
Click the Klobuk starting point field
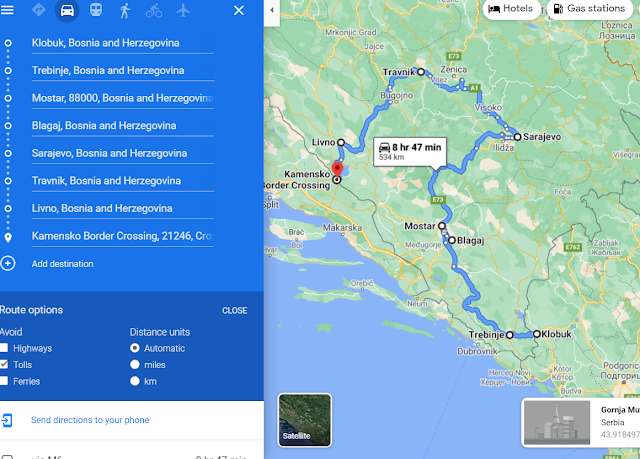click(x=122, y=43)
